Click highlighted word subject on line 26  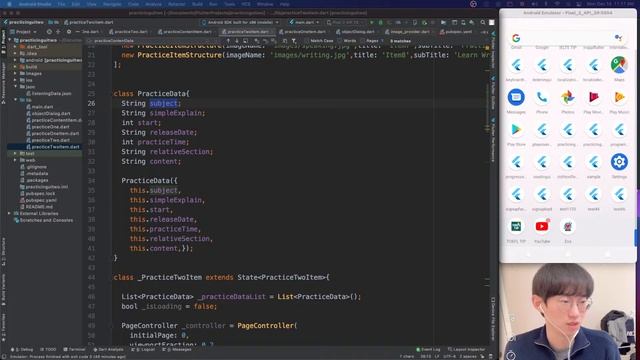(163, 103)
